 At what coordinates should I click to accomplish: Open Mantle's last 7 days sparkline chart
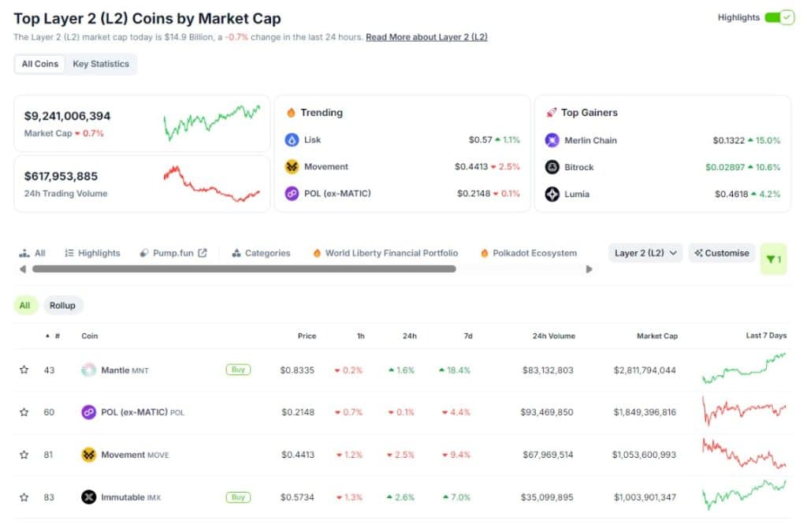click(x=743, y=369)
